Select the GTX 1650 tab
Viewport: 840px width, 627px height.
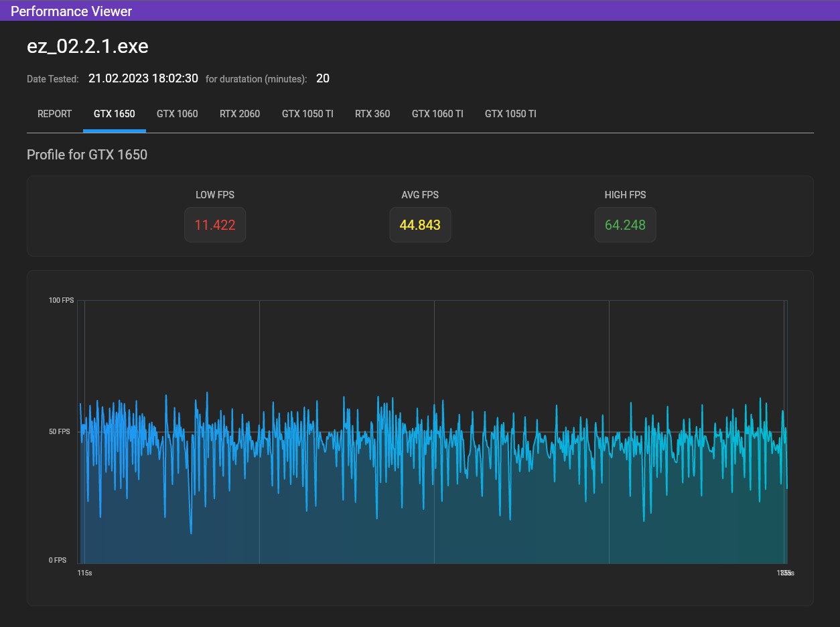coord(115,114)
